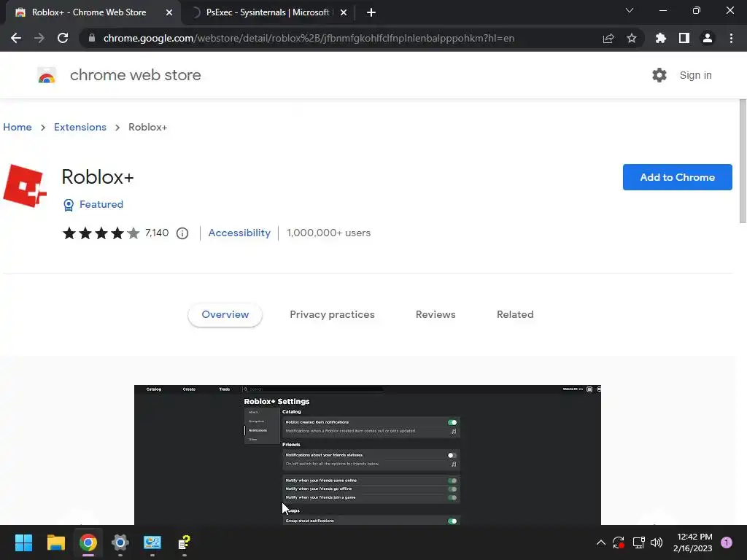Click the page vertical scrollbar
The width and height of the screenshot is (747, 560).
(x=743, y=161)
